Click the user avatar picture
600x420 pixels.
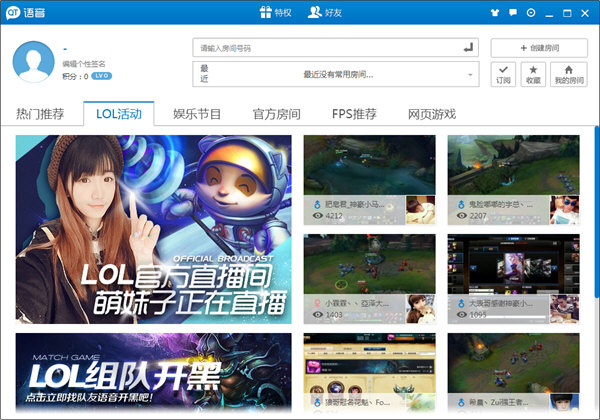33,62
